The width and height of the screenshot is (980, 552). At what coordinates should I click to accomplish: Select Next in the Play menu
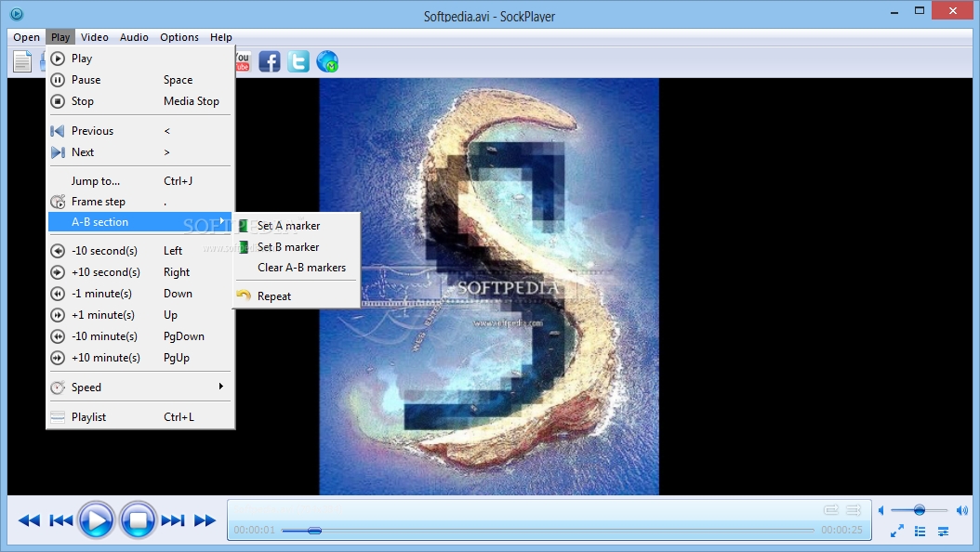click(x=140, y=152)
